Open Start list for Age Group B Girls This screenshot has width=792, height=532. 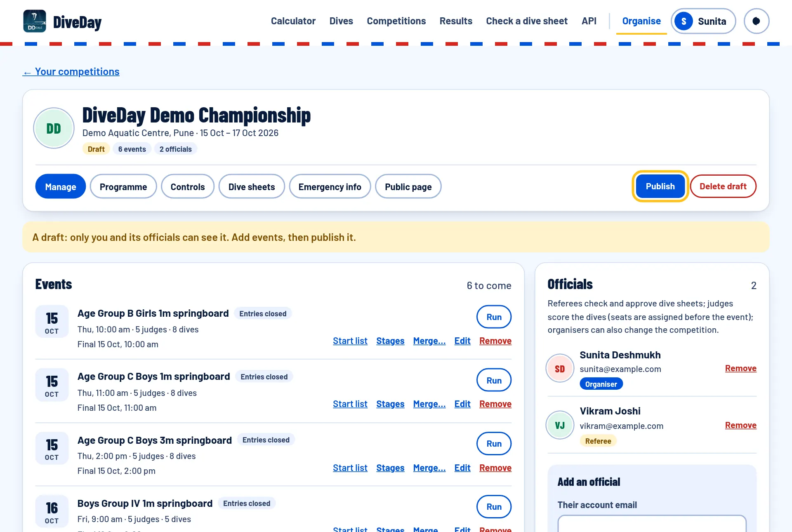pyautogui.click(x=350, y=341)
